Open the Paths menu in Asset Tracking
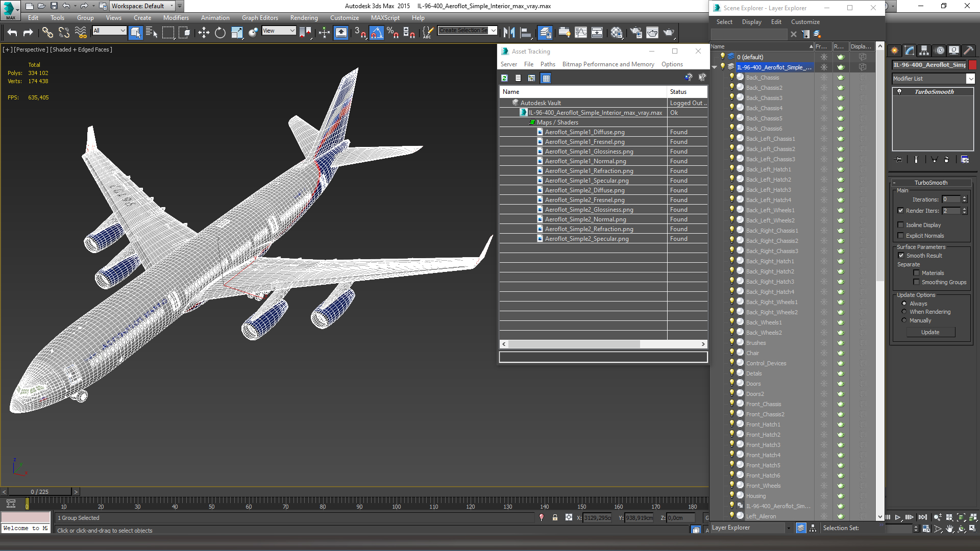The image size is (980, 551). click(x=547, y=64)
